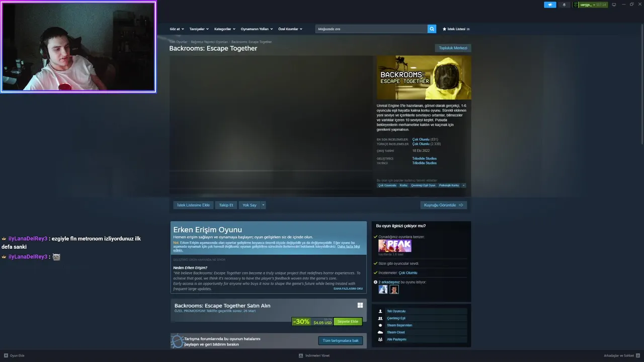
Task: Open developer Trilodide Studios link
Action: (x=424, y=158)
